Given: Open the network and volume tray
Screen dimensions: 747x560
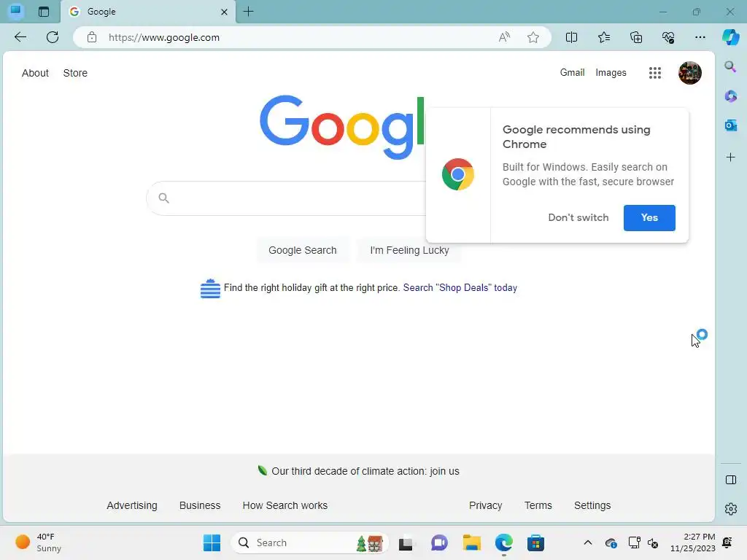Looking at the screenshot, I should pos(643,542).
